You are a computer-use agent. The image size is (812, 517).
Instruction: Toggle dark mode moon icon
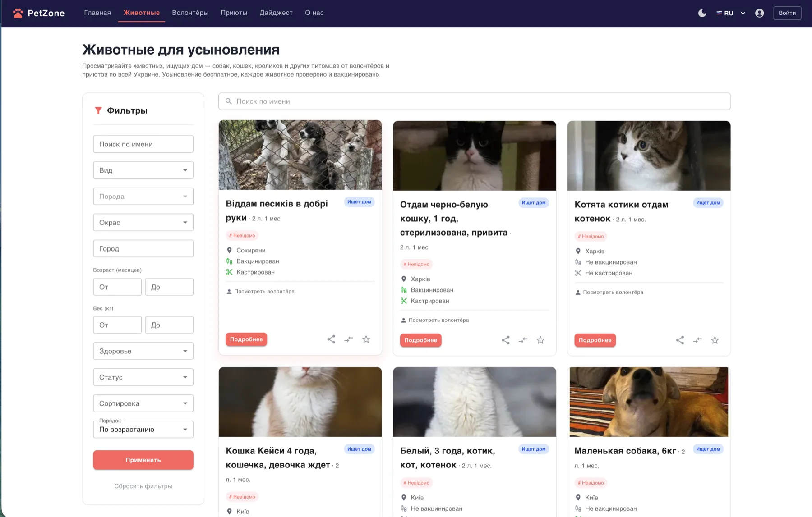click(702, 13)
